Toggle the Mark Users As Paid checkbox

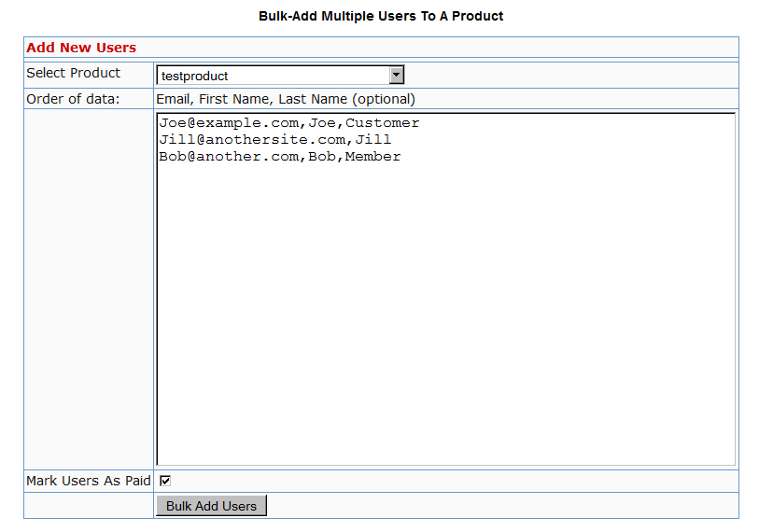click(165, 481)
